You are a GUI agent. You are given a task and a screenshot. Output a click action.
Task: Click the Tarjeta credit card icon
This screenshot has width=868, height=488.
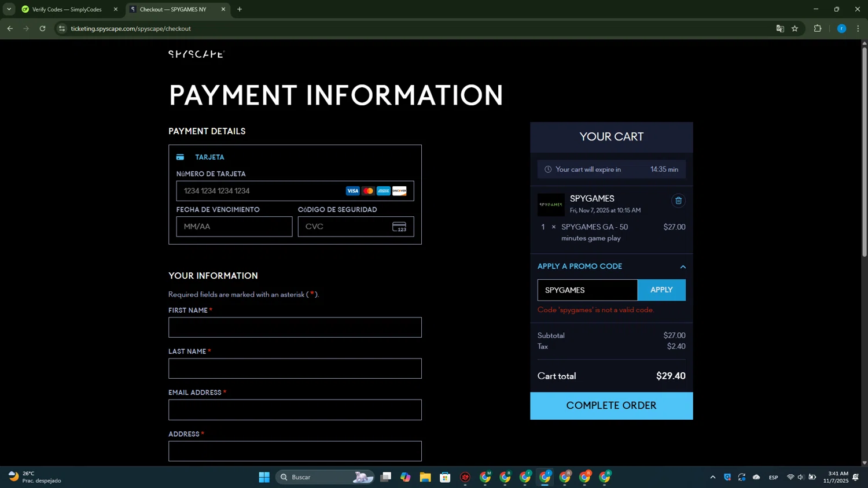point(181,157)
